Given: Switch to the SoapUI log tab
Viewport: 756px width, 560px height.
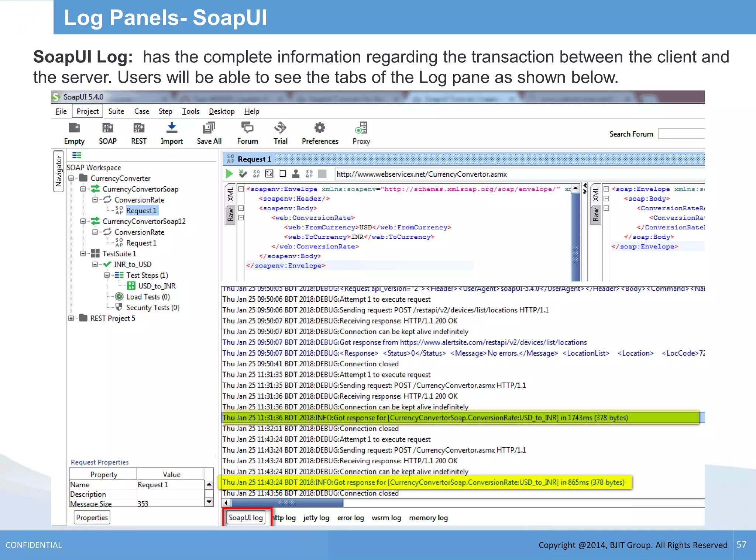Looking at the screenshot, I should (x=246, y=517).
